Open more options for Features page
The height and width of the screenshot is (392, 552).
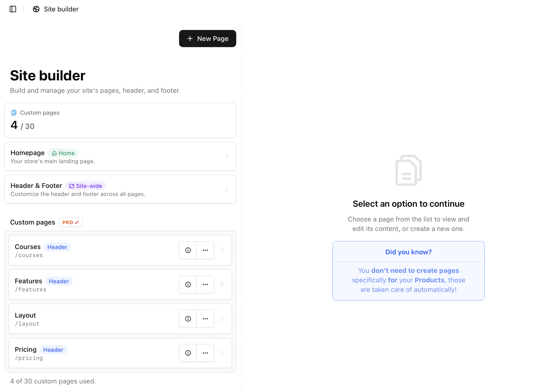tap(205, 284)
